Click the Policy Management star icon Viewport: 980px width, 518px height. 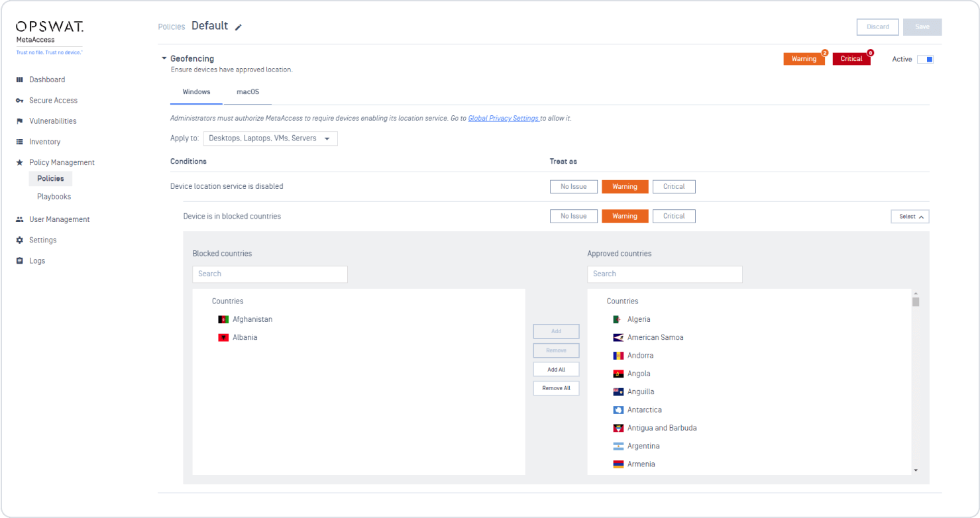(20, 162)
